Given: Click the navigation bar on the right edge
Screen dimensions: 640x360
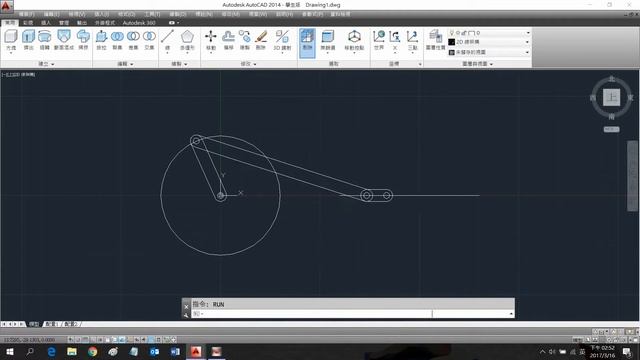Looking at the screenshot, I should (632, 176).
